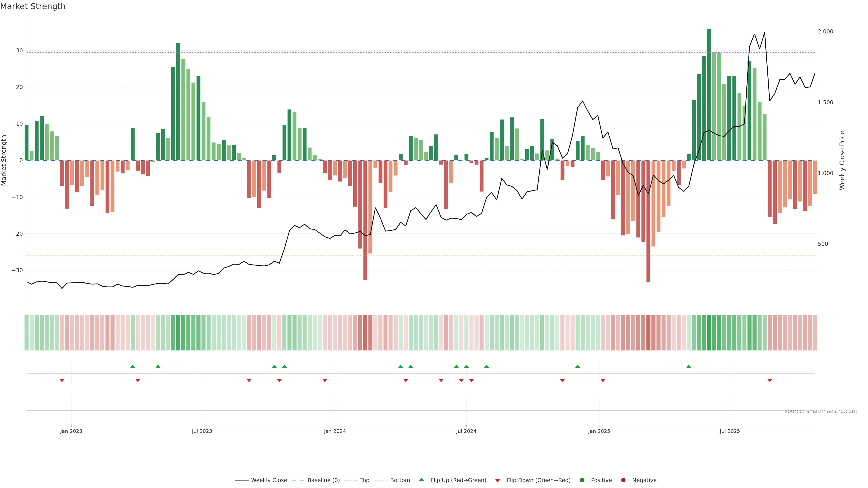Viewport: 868px width, 488px height.
Task: Click the tallest green market strength bar
Action: click(709, 94)
